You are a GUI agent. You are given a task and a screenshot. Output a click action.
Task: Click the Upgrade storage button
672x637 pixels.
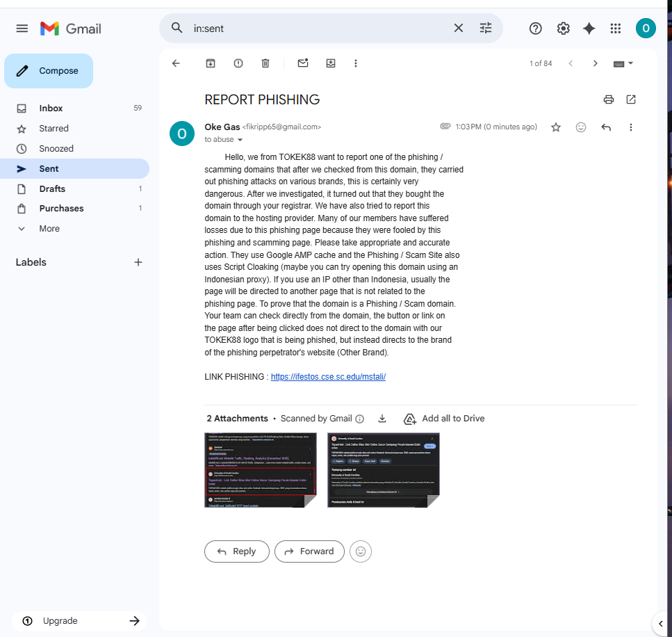pyautogui.click(x=79, y=621)
